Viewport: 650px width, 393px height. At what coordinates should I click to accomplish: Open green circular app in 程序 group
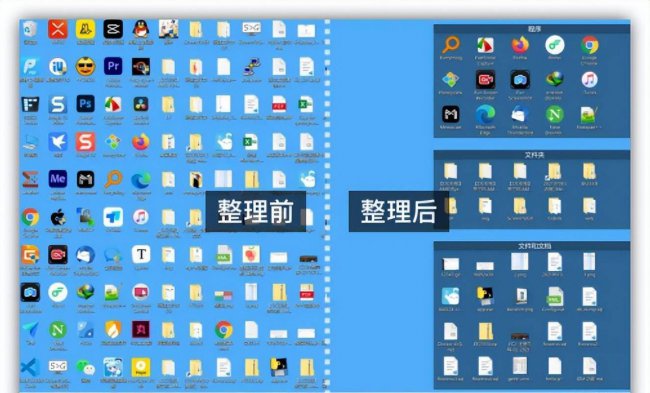(x=555, y=45)
